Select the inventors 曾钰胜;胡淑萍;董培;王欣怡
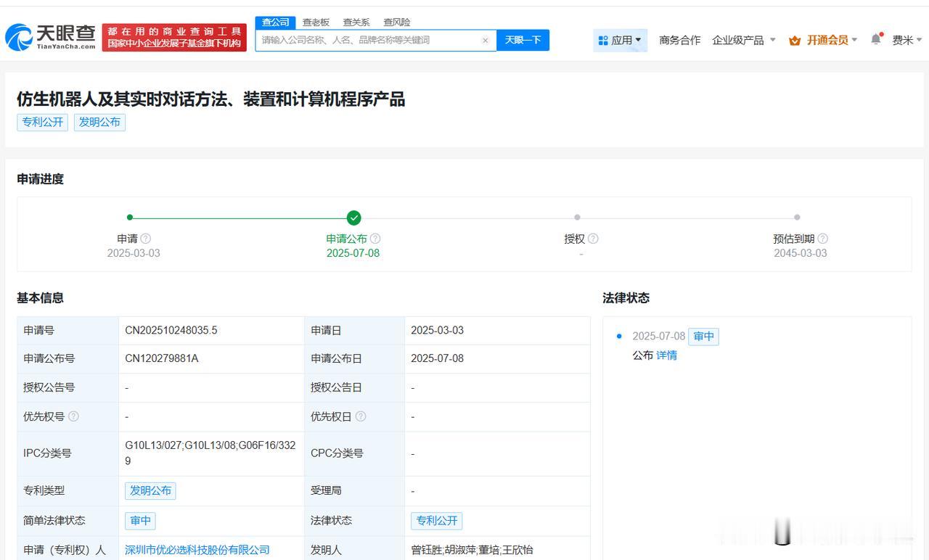This screenshot has height=560, width=929. (x=472, y=550)
